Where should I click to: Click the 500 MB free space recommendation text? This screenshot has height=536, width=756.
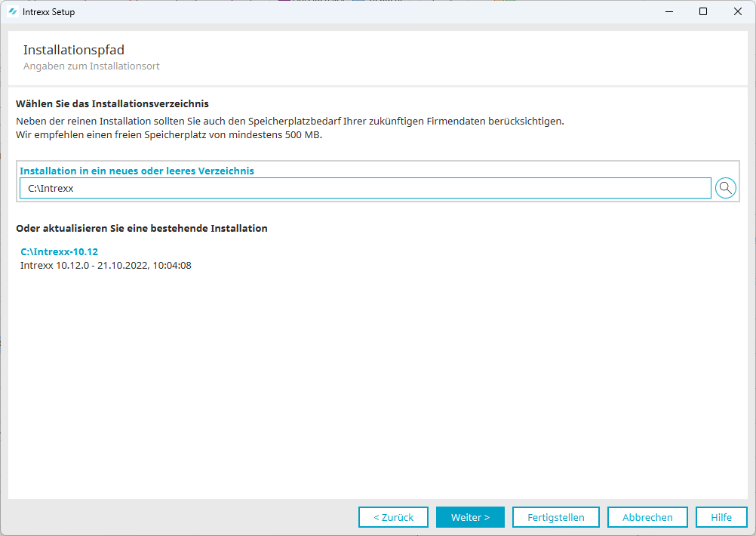169,134
